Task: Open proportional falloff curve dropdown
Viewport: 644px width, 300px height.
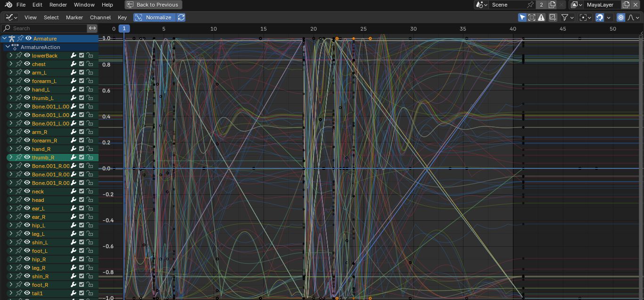Action: (x=633, y=17)
